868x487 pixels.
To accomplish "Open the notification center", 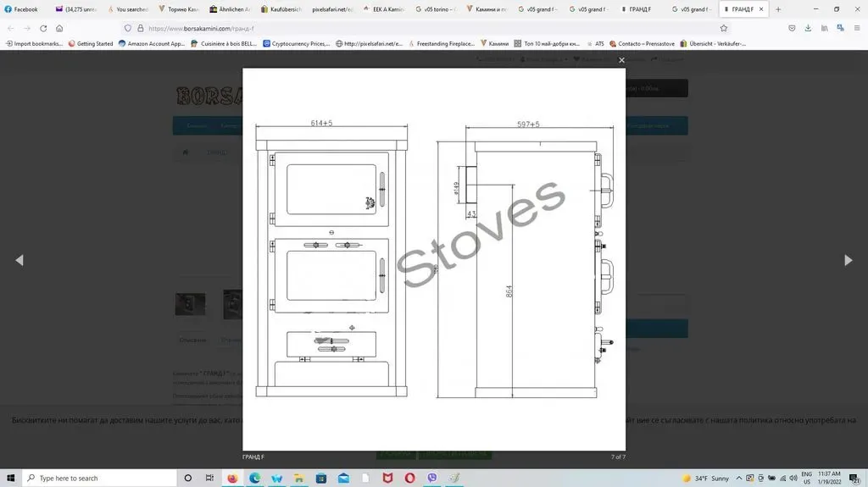I will (854, 479).
